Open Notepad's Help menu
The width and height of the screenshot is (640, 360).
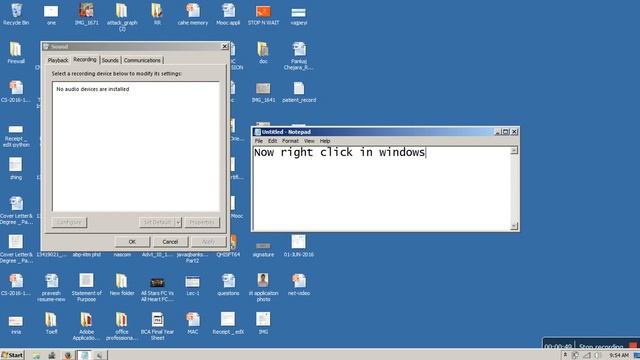(325, 141)
